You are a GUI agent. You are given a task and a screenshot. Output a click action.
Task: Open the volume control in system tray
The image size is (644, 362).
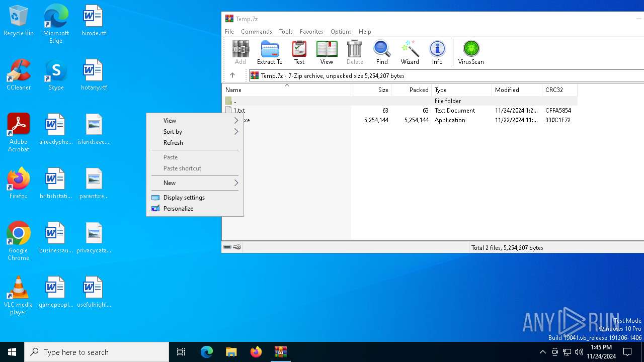[579, 352]
